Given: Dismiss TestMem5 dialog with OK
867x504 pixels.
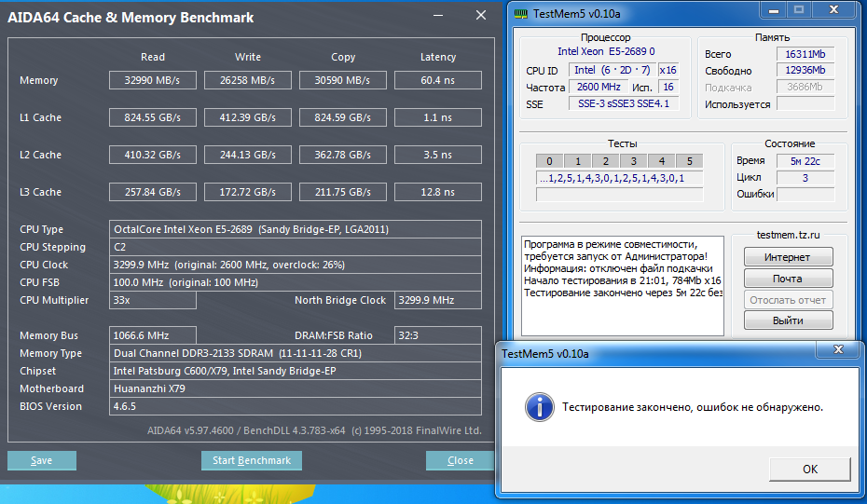Looking at the screenshot, I should click(x=810, y=470).
